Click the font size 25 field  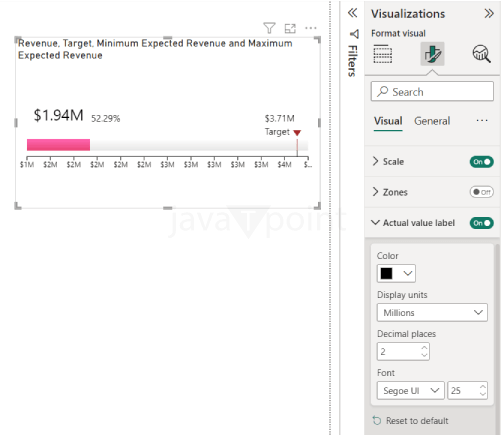coord(467,390)
